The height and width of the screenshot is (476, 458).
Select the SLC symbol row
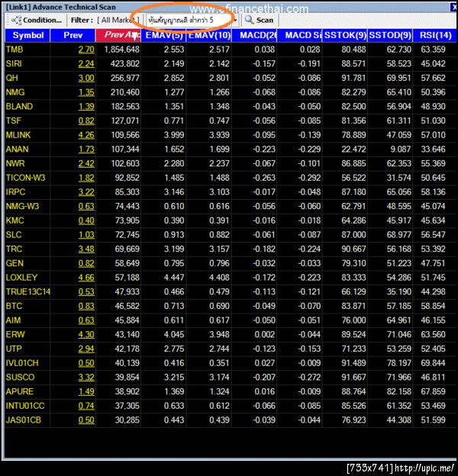coord(231,235)
